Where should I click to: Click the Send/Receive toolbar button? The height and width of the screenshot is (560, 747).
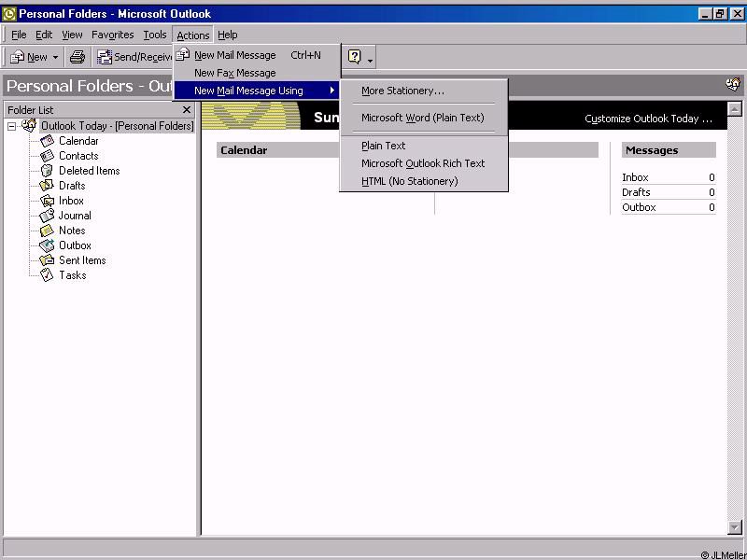coord(134,57)
